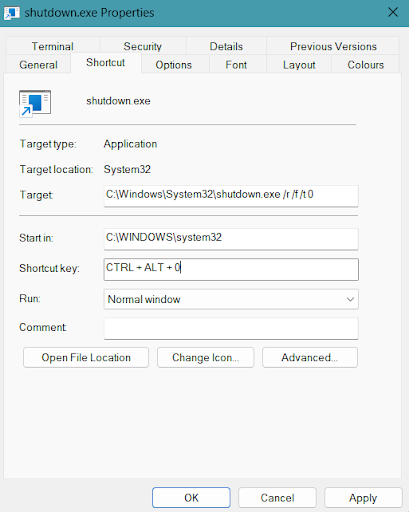This screenshot has height=512, width=409.
Task: Click the 'System32' target location text
Action: [x=127, y=169]
